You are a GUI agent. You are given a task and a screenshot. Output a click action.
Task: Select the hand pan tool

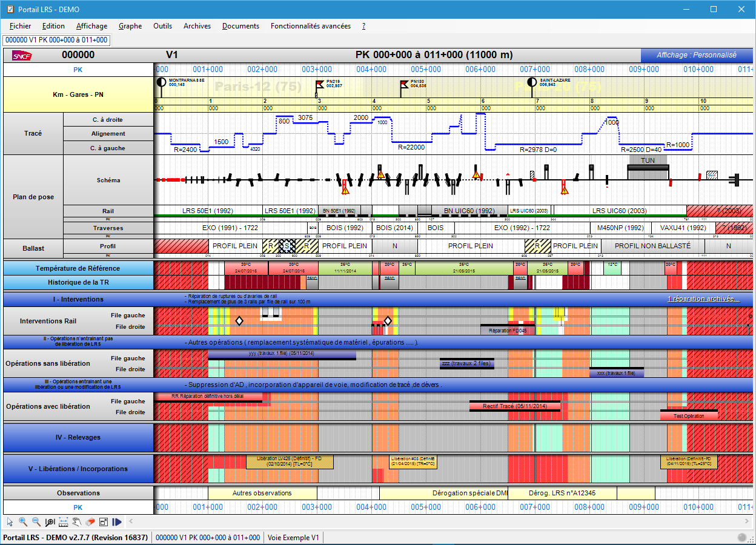tap(77, 521)
